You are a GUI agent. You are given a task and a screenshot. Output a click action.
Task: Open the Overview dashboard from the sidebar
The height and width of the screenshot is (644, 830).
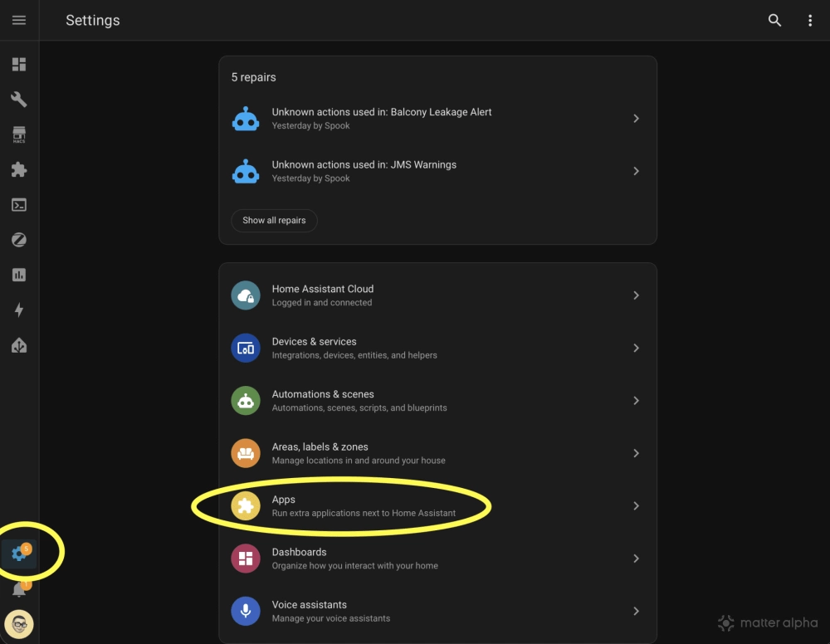[x=19, y=64]
